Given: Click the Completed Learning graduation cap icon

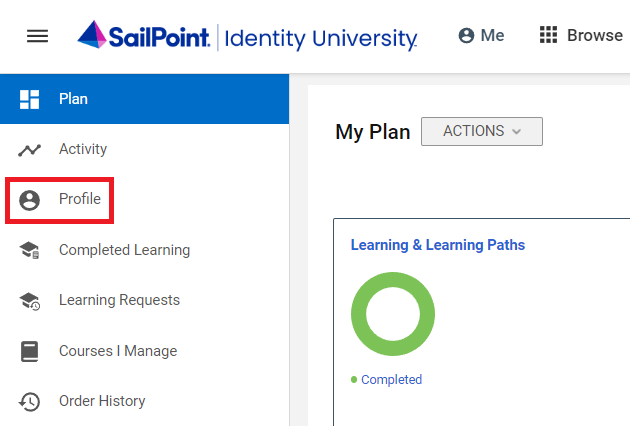Looking at the screenshot, I should [x=29, y=251].
